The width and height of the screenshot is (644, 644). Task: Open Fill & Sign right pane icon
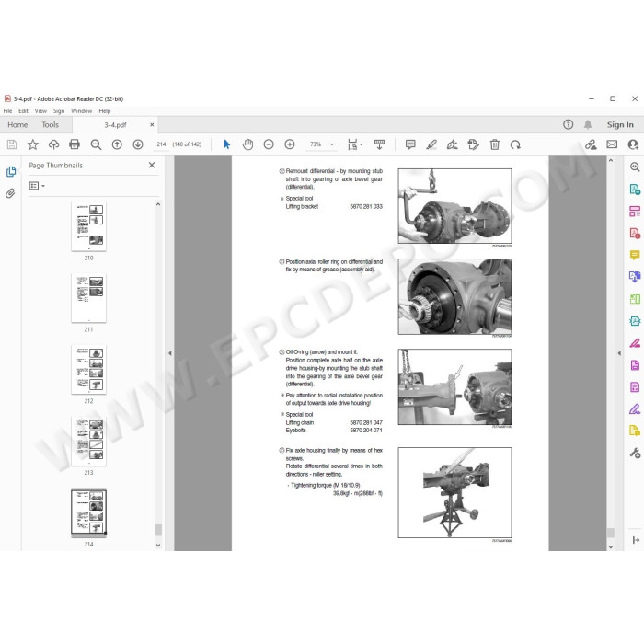coord(635,409)
